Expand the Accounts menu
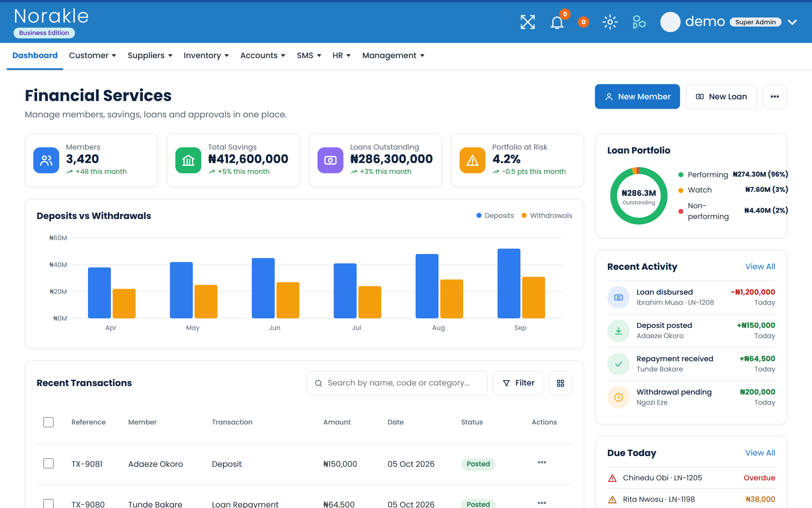Screen dimensions: 812x508 tap(263, 55)
